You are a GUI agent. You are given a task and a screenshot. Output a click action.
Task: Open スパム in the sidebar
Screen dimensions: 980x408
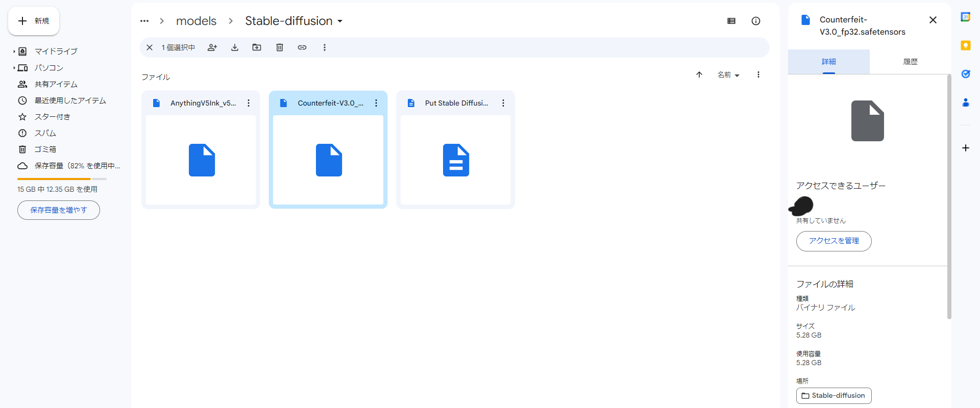click(x=45, y=133)
